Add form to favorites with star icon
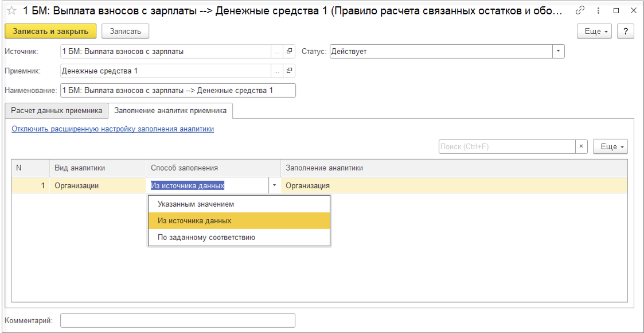This screenshot has height=333, width=644. click(11, 11)
